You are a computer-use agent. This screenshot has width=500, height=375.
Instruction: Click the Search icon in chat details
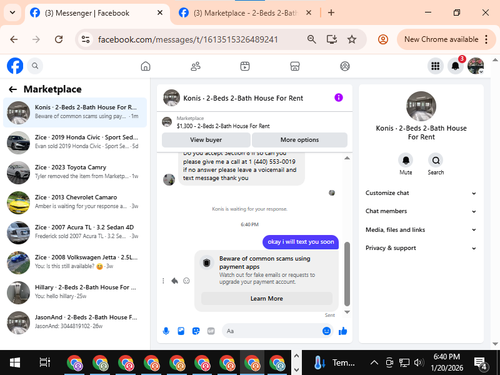pos(436,160)
